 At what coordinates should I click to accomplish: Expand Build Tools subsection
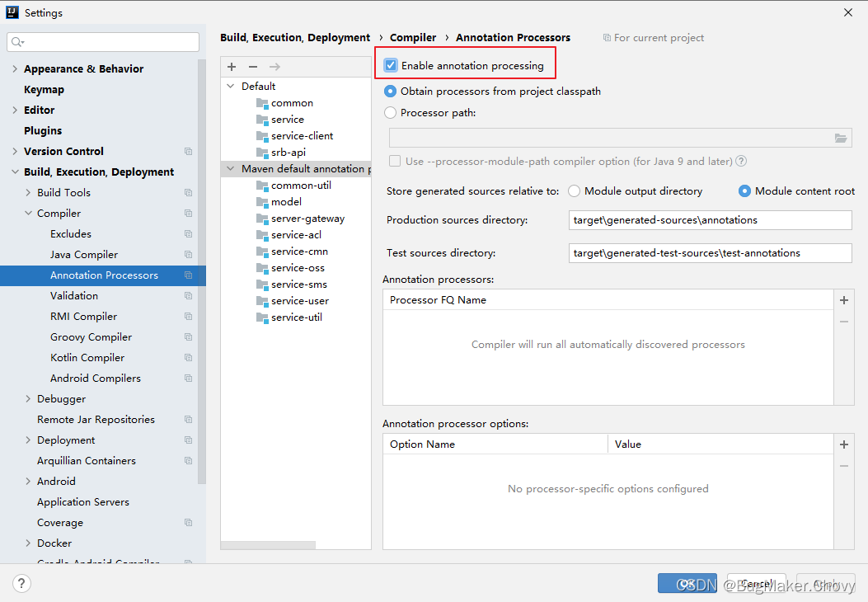(x=28, y=193)
